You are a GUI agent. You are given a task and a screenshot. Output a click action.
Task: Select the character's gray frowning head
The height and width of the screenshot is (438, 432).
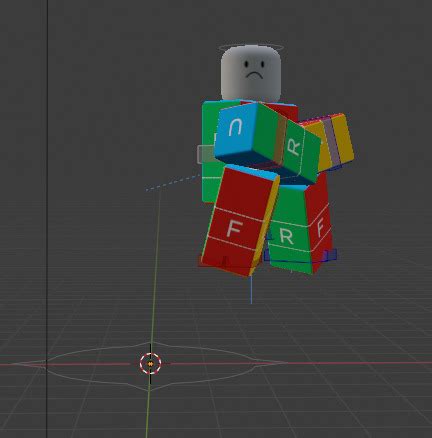click(251, 73)
